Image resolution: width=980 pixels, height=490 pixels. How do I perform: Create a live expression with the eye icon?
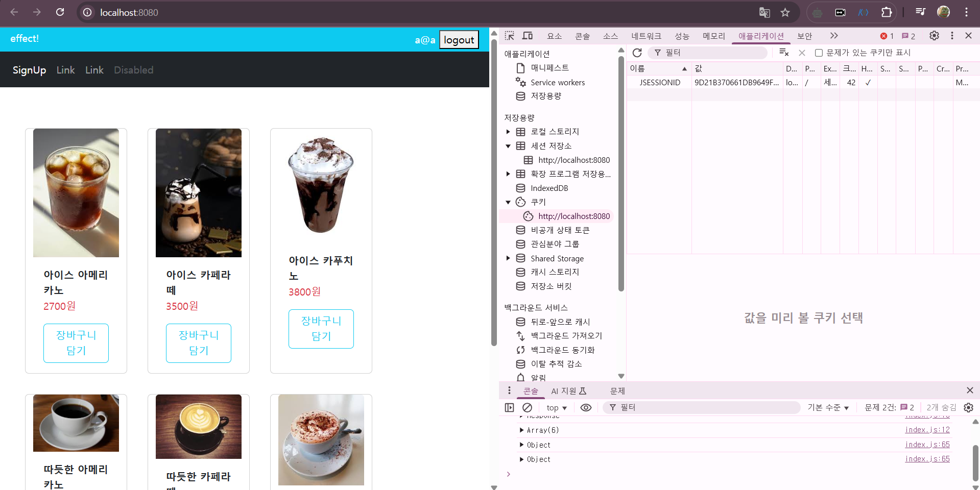[586, 407]
